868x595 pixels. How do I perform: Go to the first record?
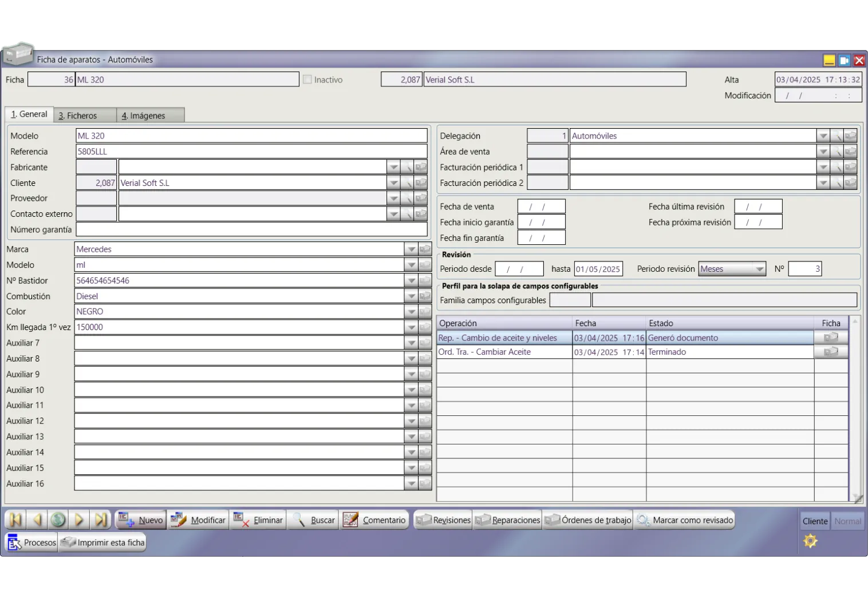15,520
